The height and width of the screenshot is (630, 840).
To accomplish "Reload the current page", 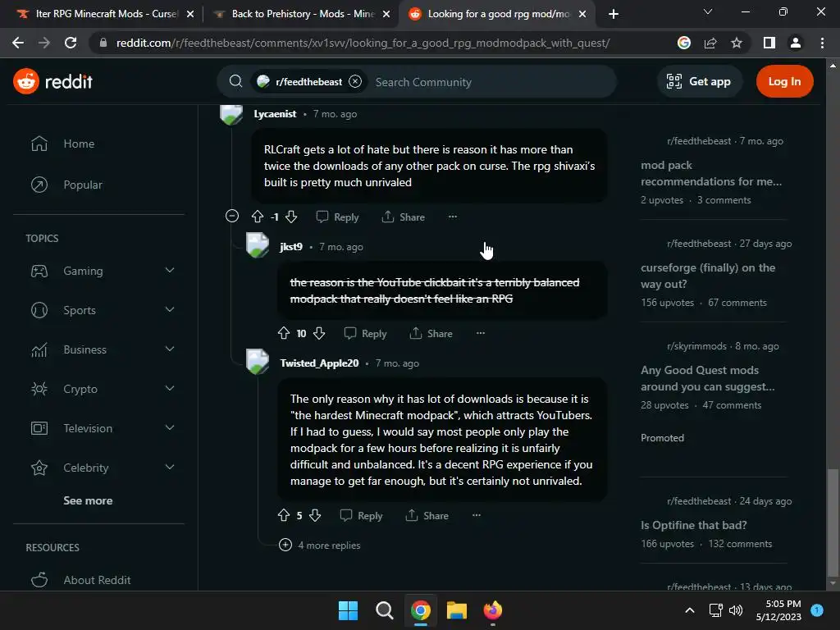I will coord(71,43).
